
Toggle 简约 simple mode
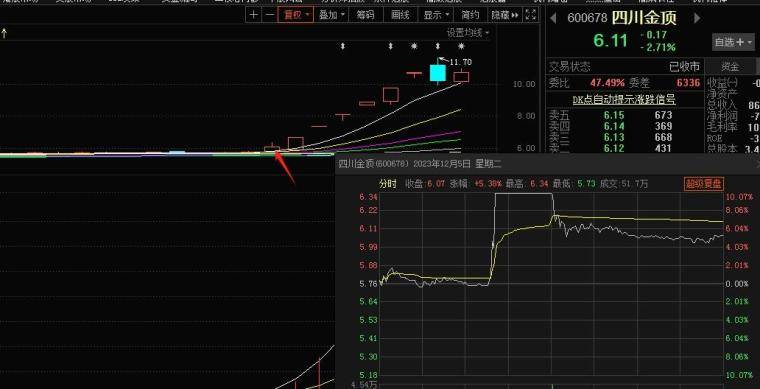470,15
